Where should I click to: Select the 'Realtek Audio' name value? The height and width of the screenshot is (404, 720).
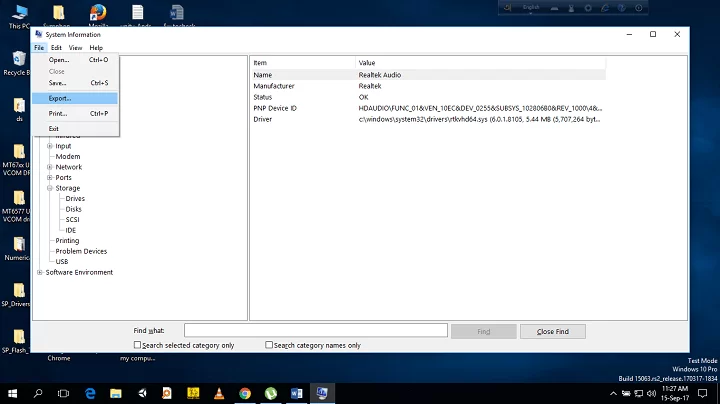point(380,75)
